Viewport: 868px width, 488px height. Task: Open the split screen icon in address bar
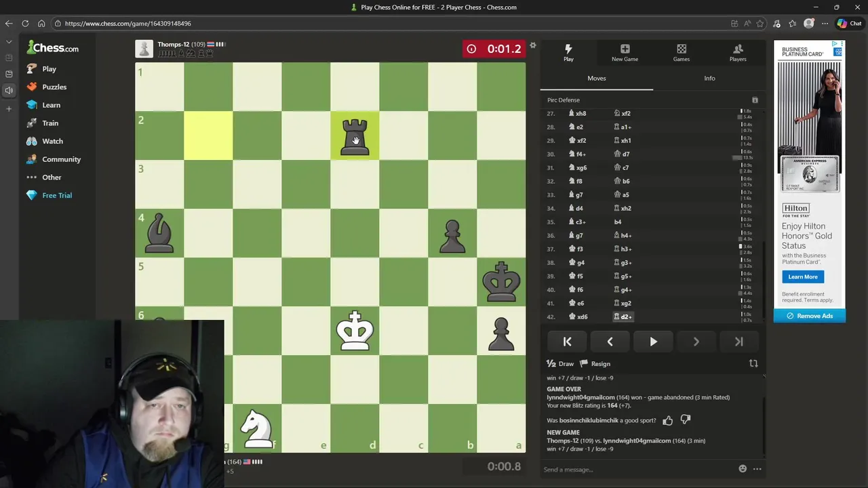[734, 23]
